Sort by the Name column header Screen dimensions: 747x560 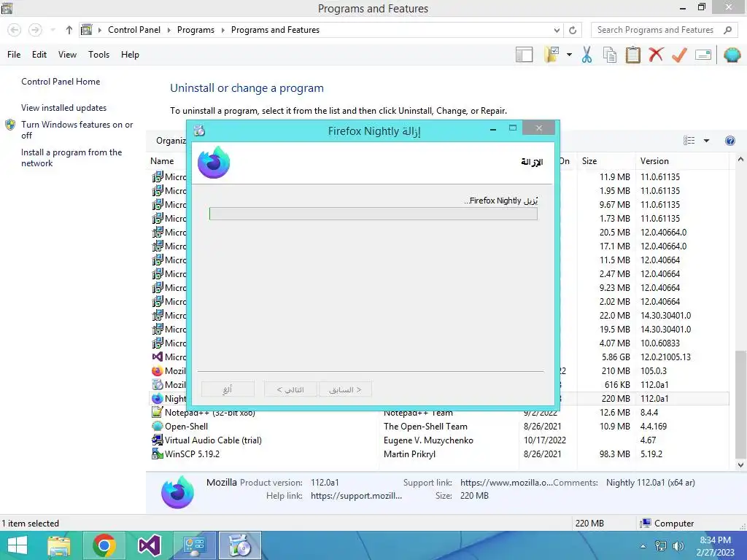pyautogui.click(x=162, y=161)
